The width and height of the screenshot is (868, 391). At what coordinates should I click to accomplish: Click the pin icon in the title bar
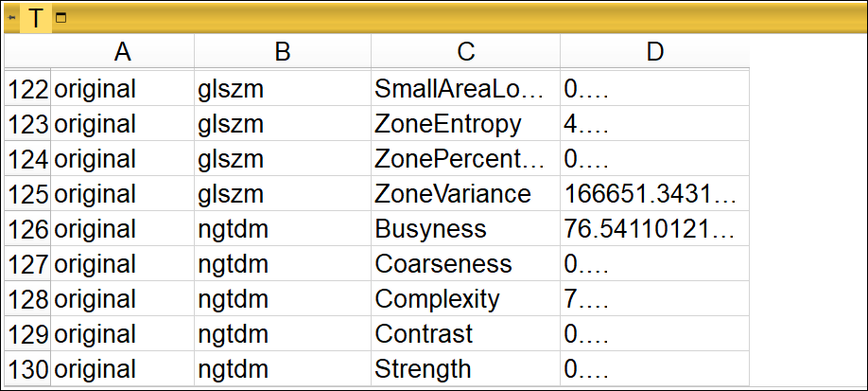click(x=11, y=18)
